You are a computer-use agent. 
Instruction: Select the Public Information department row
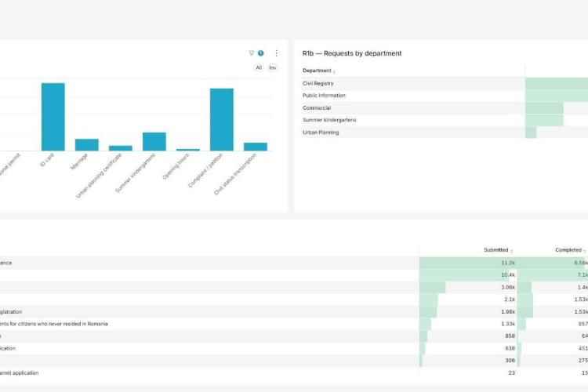[x=445, y=96]
